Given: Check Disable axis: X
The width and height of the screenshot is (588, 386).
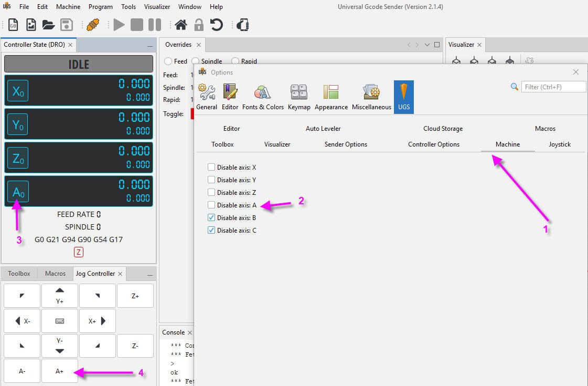Looking at the screenshot, I should pyautogui.click(x=211, y=167).
